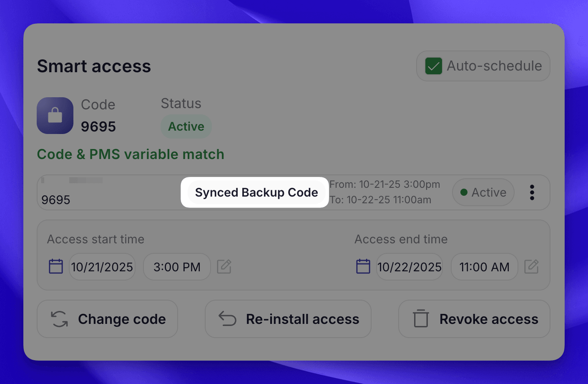Image resolution: width=588 pixels, height=384 pixels.
Task: Open the end date picker showing 10/22/2025
Action: click(409, 267)
